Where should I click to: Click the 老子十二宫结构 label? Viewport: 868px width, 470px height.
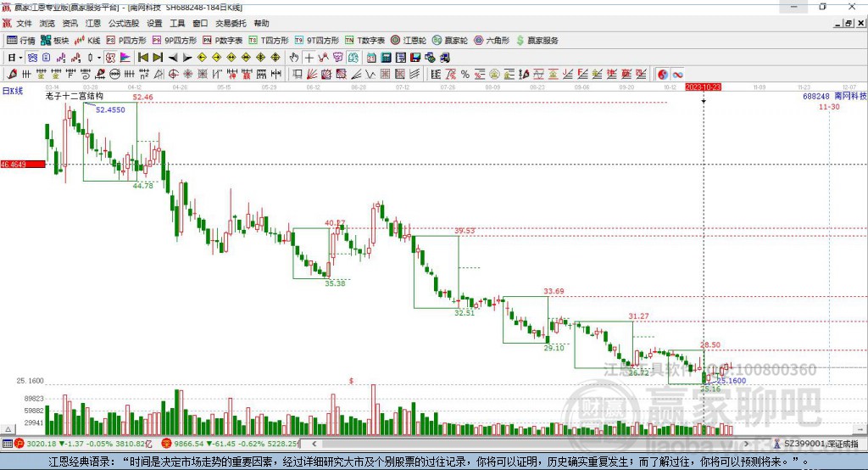[x=75, y=96]
